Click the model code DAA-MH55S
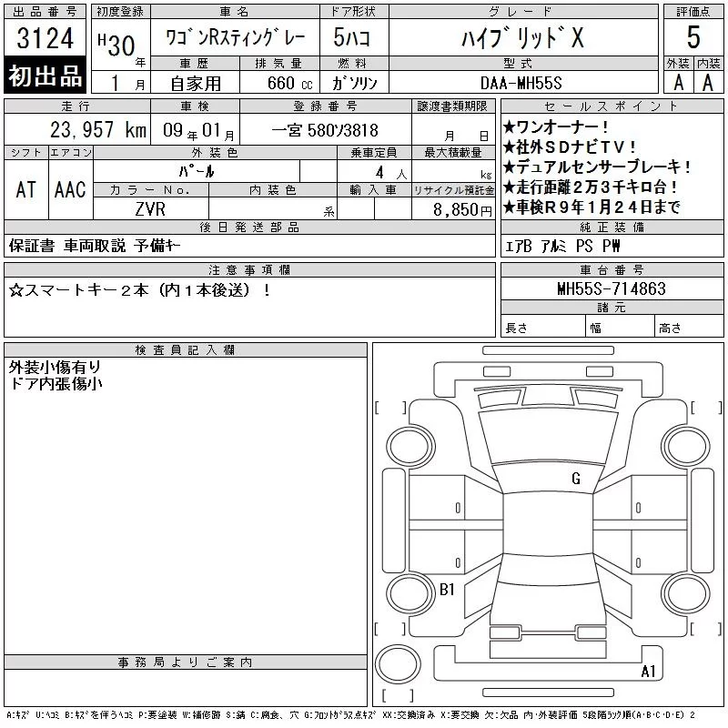Screen dimensions: 728x728 pos(521,83)
